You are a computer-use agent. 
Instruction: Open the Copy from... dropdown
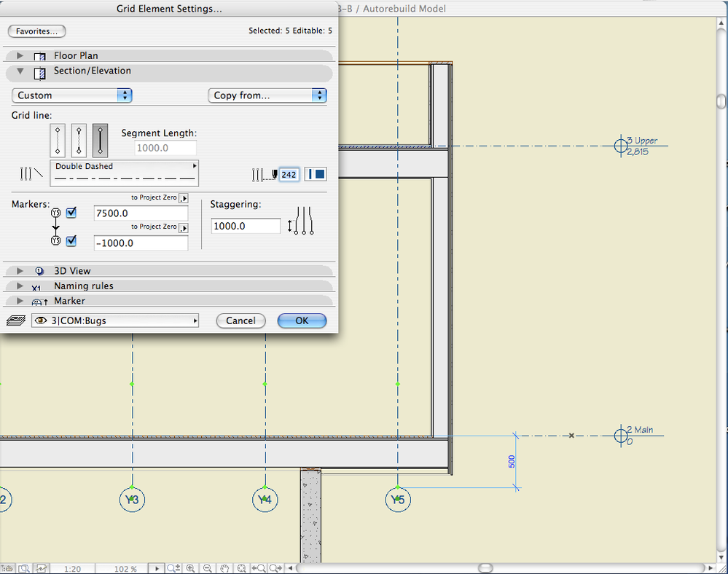[x=267, y=95]
